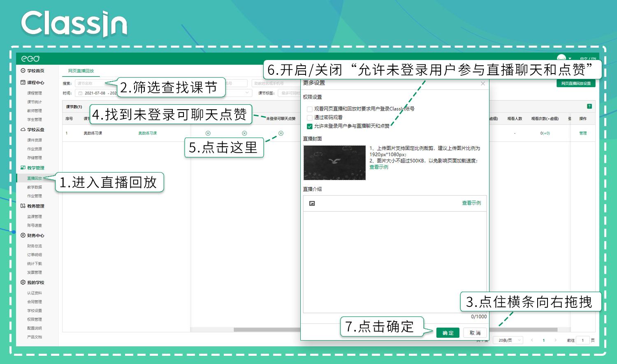617x364 pixels.
Task: Click the insert image icon in 直播介绍 editor
Action: (x=312, y=203)
